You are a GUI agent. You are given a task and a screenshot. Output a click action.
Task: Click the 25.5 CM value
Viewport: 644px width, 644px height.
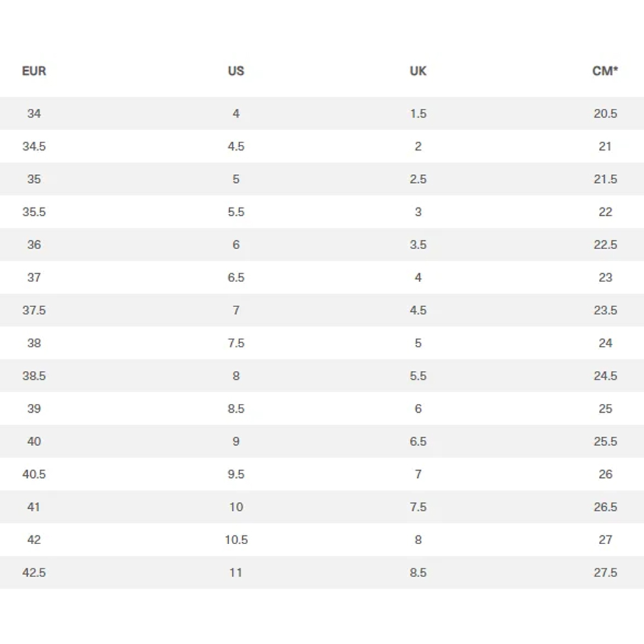[605, 441]
